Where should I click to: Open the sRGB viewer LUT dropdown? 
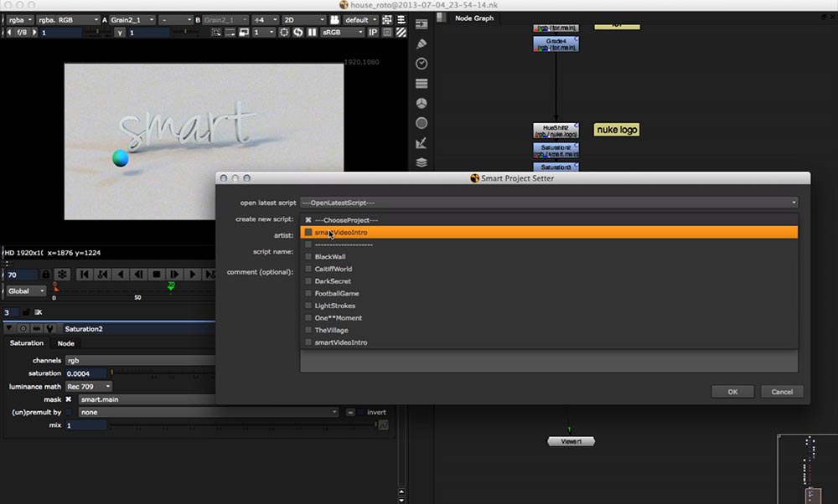[342, 33]
